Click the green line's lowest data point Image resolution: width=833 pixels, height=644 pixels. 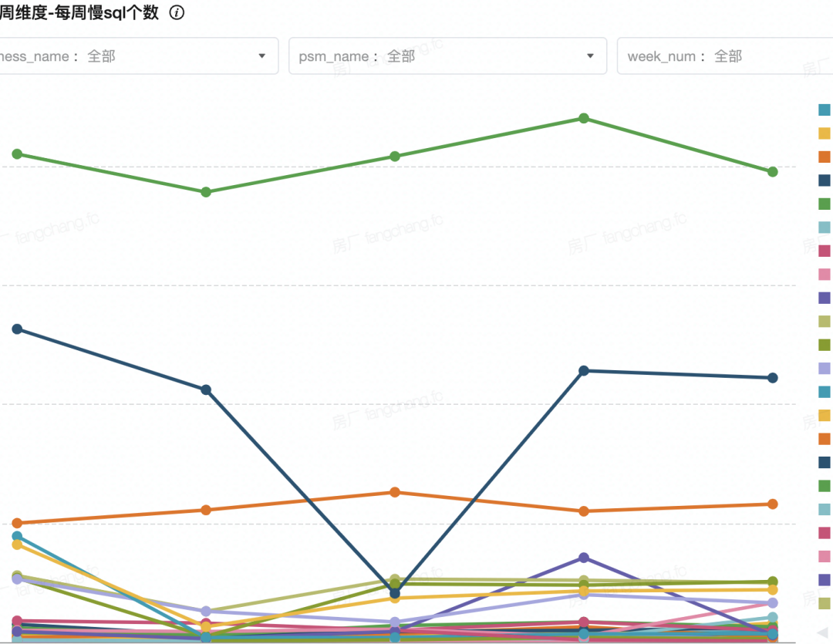[x=206, y=191]
